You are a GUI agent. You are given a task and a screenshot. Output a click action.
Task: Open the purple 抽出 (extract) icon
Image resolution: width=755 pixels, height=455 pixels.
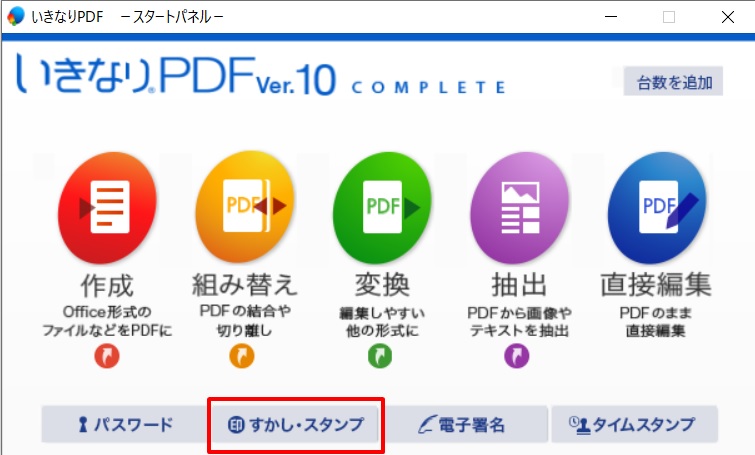pyautogui.click(x=520, y=208)
